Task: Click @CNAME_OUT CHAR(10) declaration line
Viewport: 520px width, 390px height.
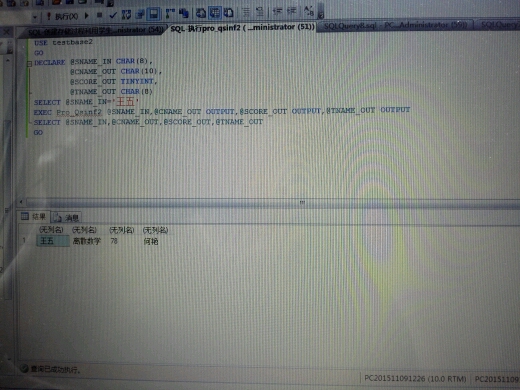Action: (x=115, y=71)
